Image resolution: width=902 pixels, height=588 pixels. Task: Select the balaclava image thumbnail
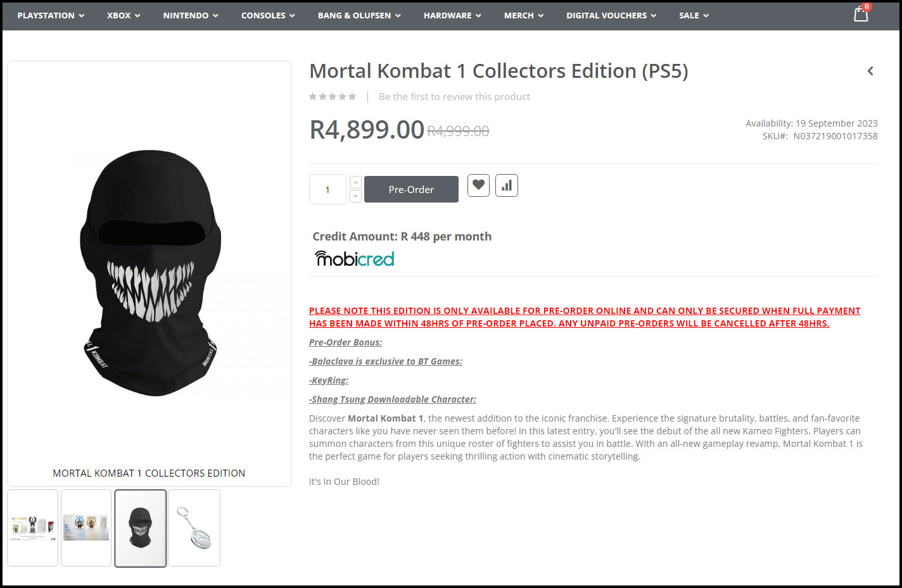(x=140, y=527)
